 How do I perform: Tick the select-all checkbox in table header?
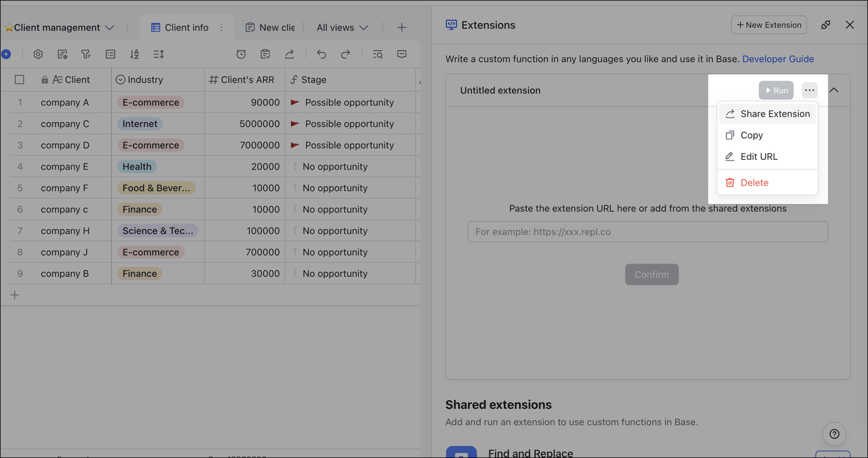(x=19, y=80)
